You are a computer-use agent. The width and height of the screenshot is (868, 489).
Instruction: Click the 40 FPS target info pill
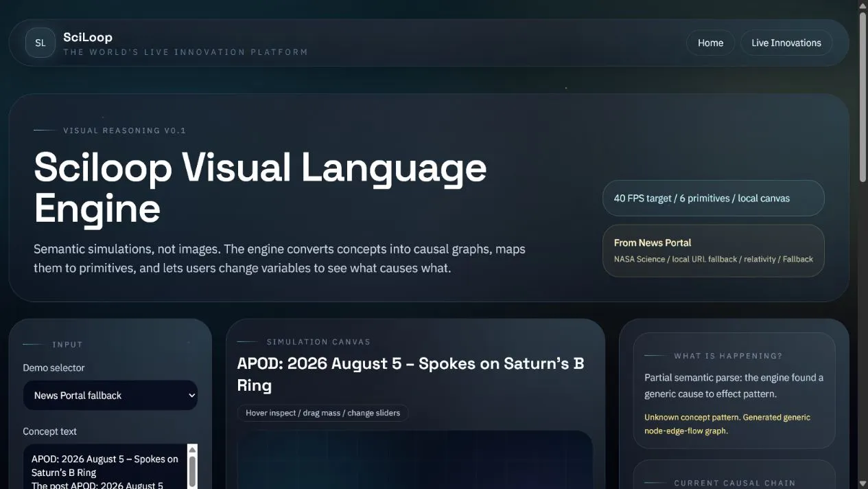(714, 198)
